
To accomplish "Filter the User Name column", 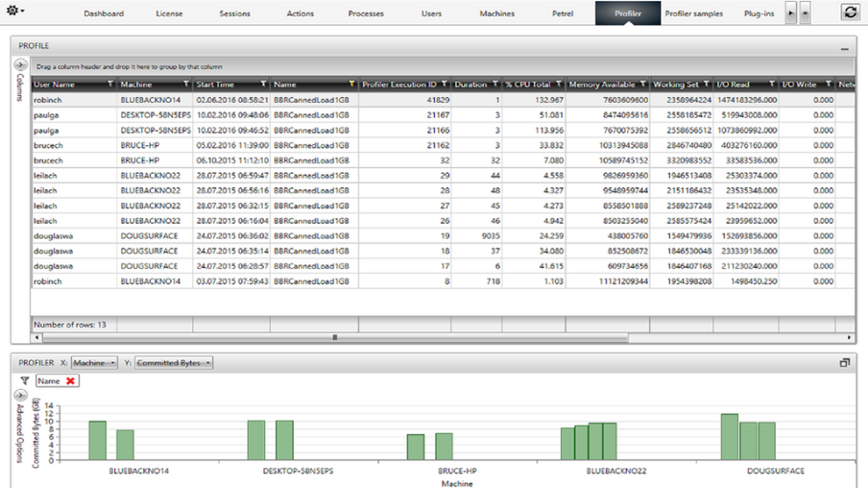I will (x=110, y=85).
